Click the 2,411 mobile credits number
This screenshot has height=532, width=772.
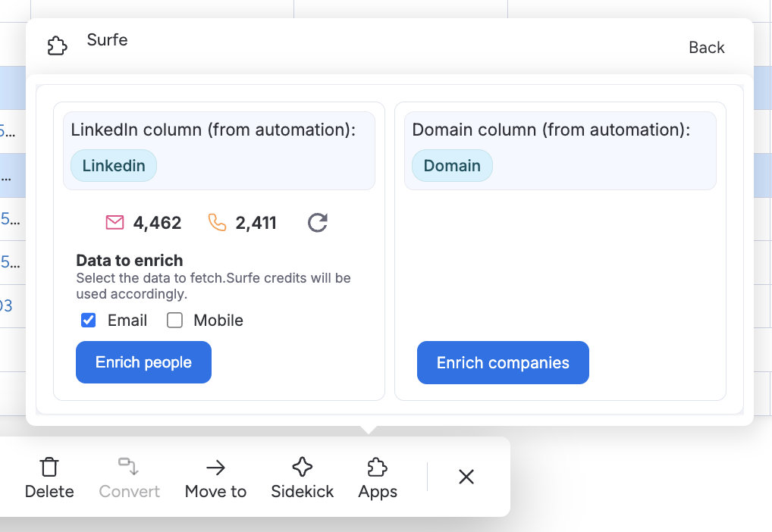click(x=256, y=223)
